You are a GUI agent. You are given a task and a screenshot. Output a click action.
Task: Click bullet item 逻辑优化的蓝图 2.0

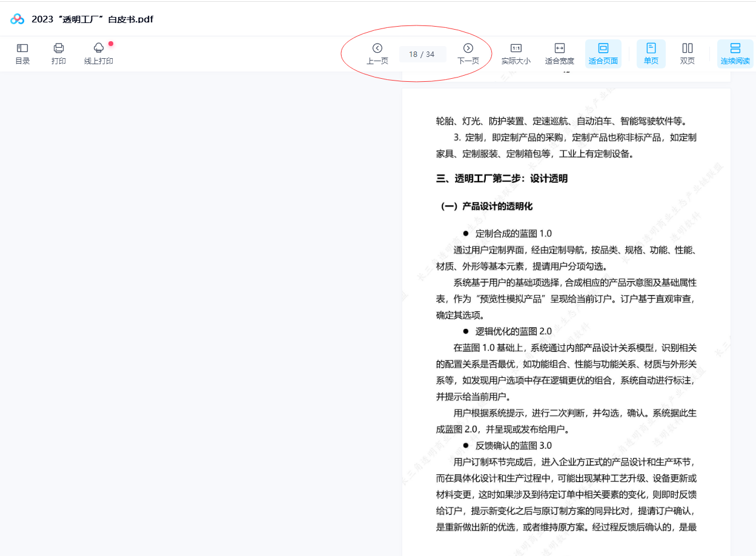513,331
